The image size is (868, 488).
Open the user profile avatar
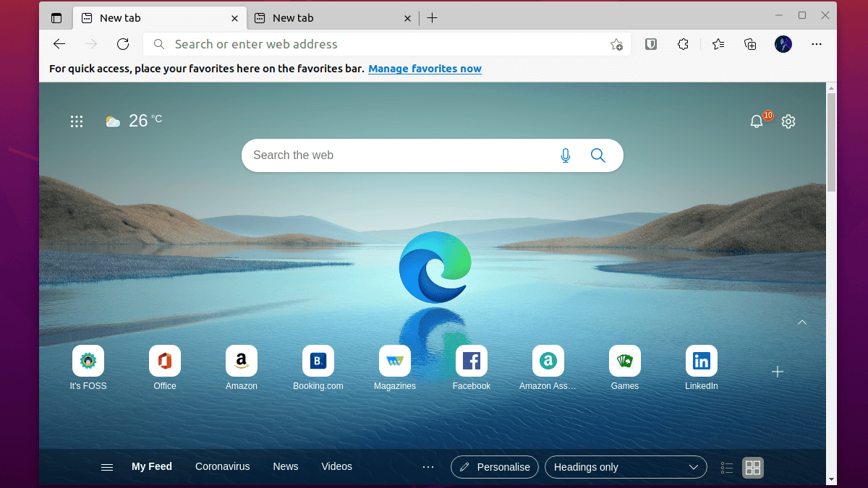pos(783,44)
